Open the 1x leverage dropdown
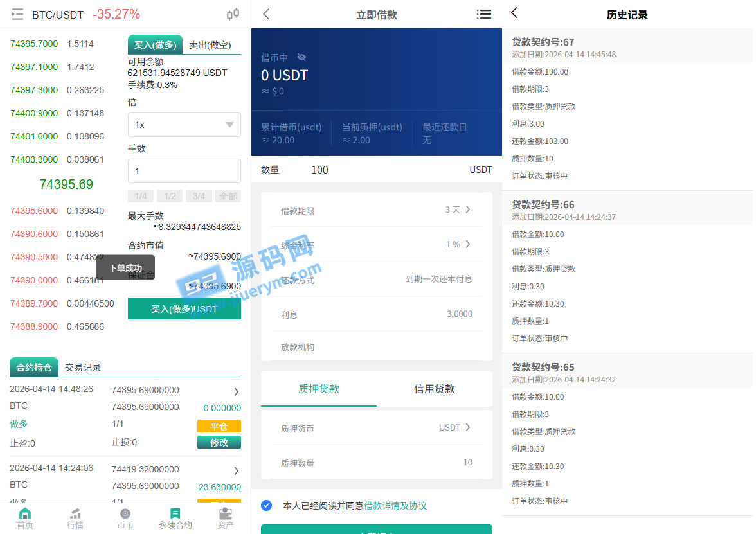 (184, 125)
